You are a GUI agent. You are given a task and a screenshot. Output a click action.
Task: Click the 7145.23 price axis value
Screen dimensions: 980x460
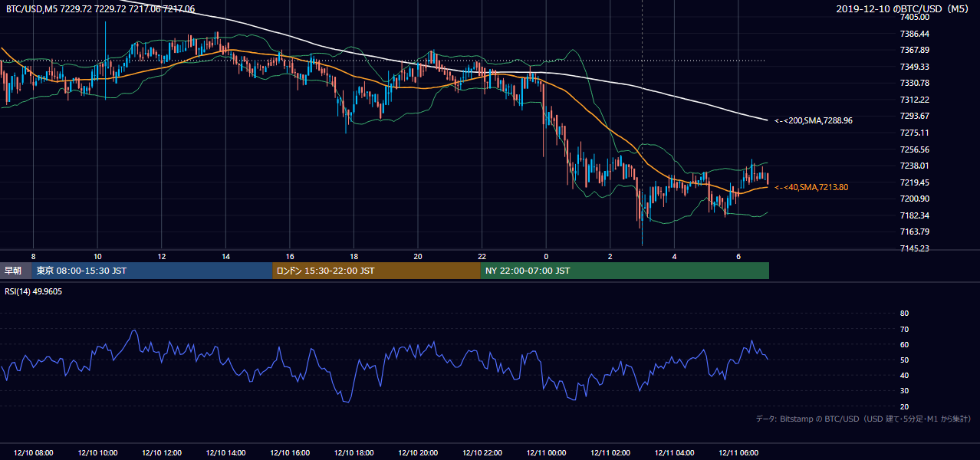click(915, 248)
